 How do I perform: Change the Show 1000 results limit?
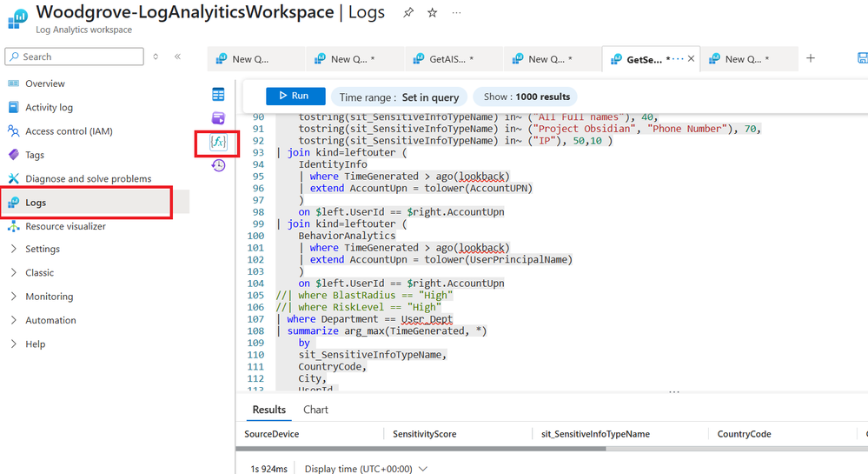tap(527, 97)
